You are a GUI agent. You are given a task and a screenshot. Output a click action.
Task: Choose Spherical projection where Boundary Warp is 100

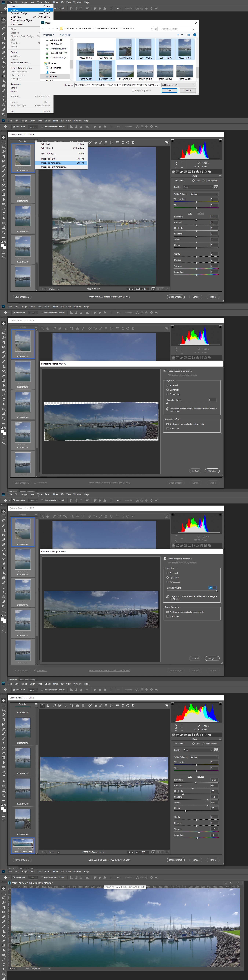click(x=168, y=573)
